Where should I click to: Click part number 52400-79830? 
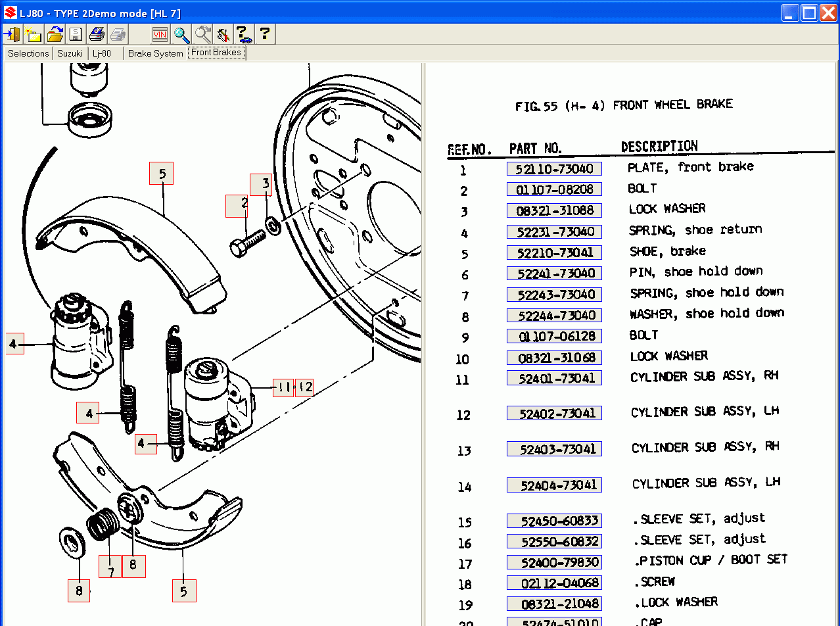tap(554, 562)
